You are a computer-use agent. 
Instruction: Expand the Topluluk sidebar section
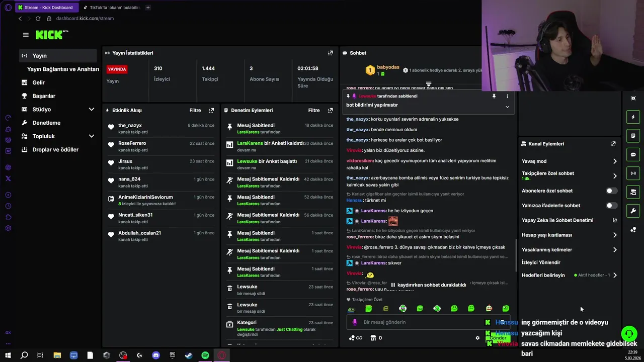(91, 136)
